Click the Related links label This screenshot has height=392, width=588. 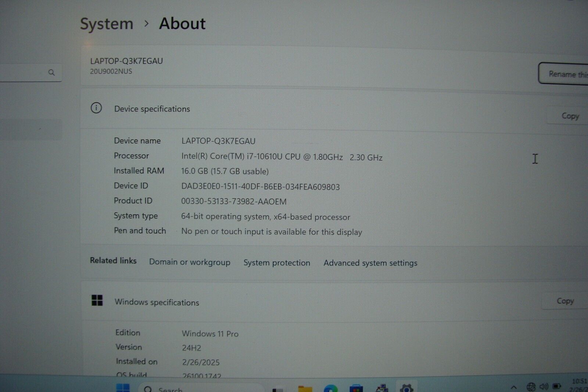113,260
